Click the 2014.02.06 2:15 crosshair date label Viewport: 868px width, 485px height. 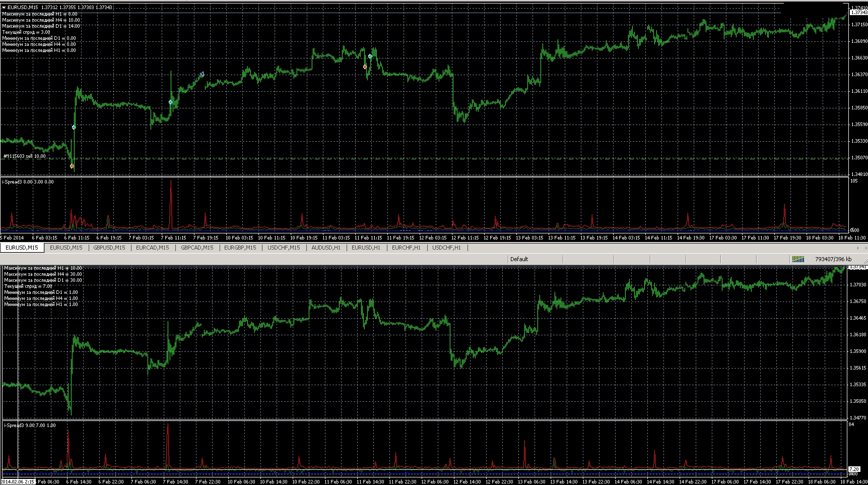[18, 481]
